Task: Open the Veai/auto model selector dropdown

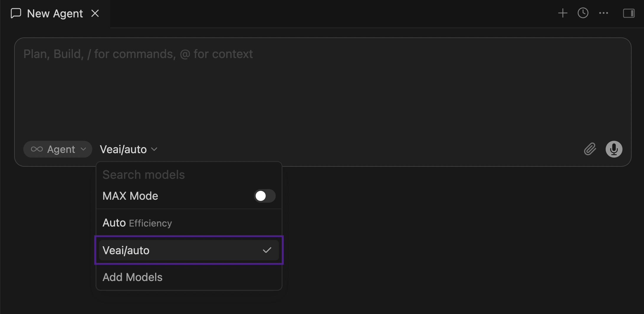Action: point(129,149)
